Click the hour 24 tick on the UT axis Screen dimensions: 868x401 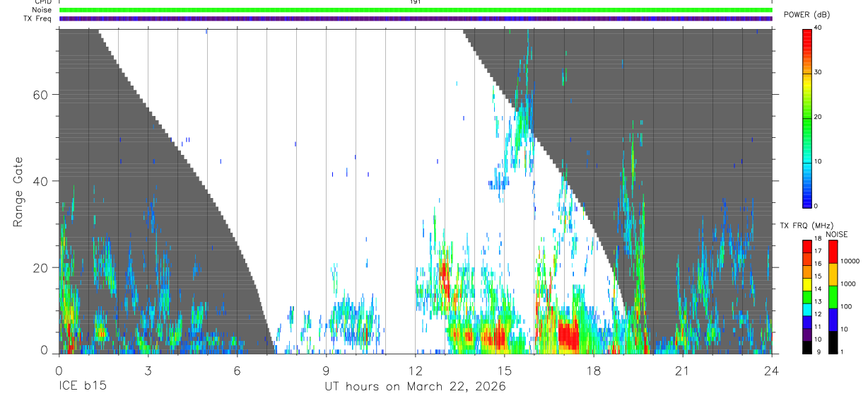pyautogui.click(x=771, y=371)
